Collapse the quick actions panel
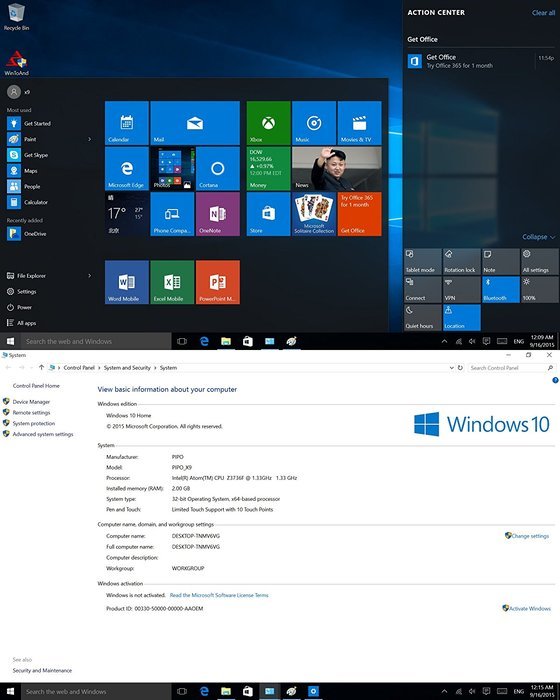This screenshot has width=560, height=700. pyautogui.click(x=539, y=237)
